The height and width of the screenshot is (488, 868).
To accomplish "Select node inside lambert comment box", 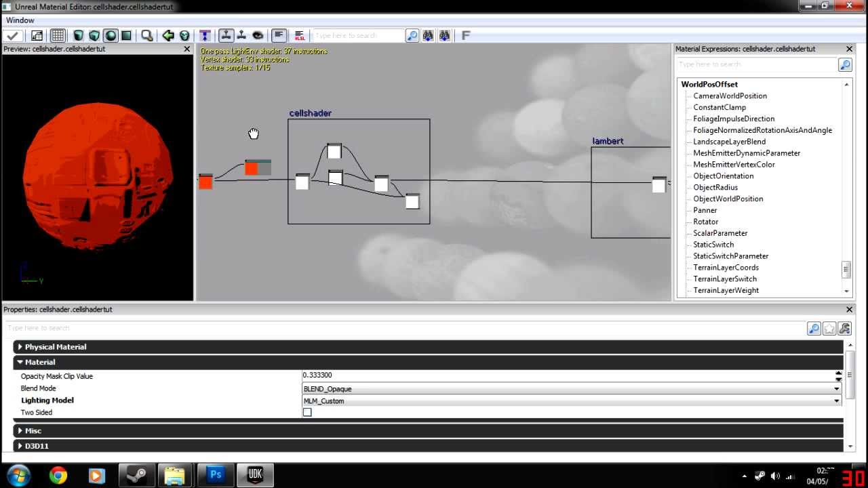I will pyautogui.click(x=658, y=184).
